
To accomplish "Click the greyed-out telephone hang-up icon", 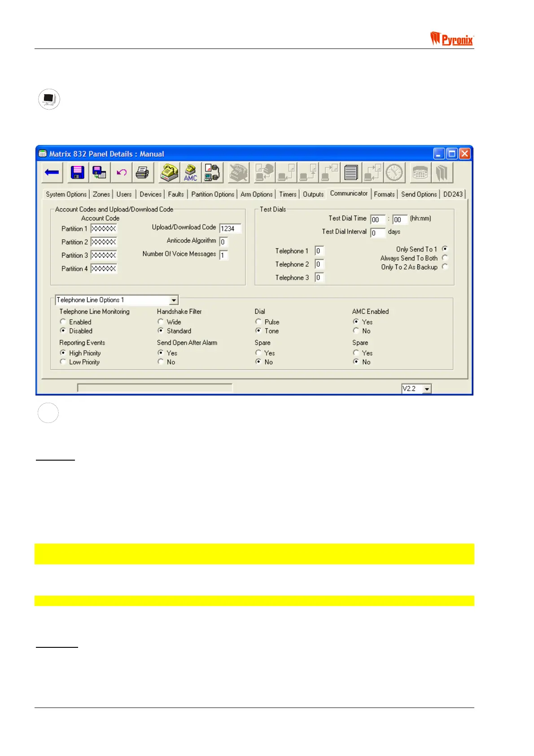I will 239,173.
